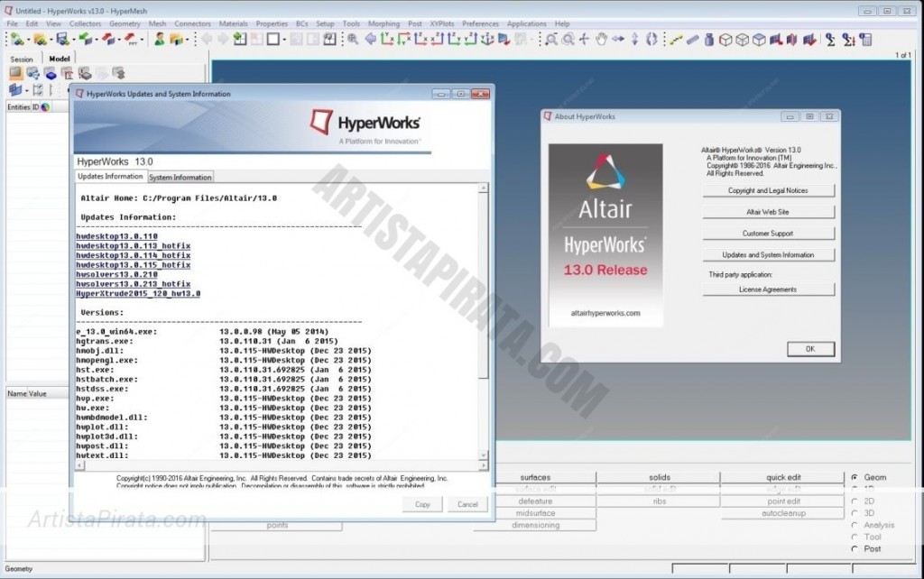Open the solids panel

coord(660,477)
